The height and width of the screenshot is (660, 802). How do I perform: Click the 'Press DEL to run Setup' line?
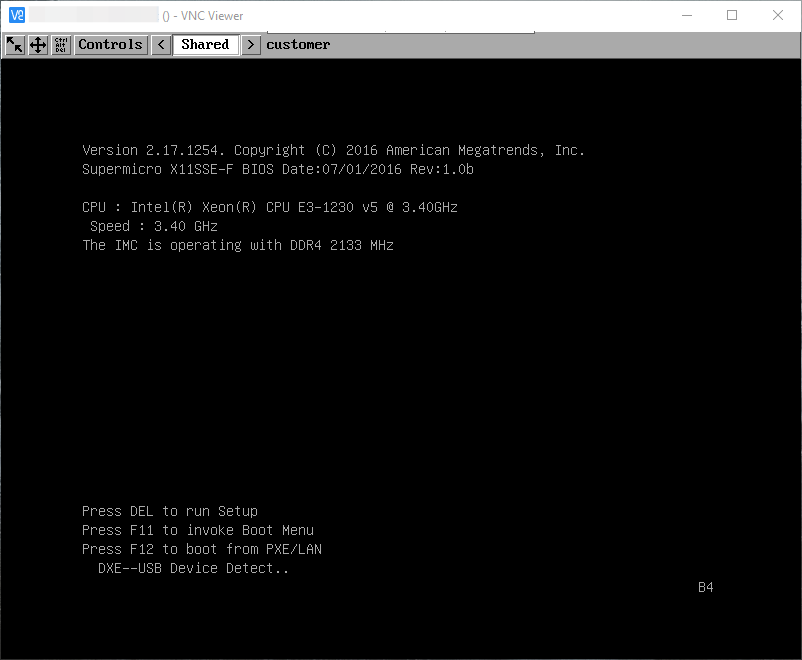pos(170,512)
